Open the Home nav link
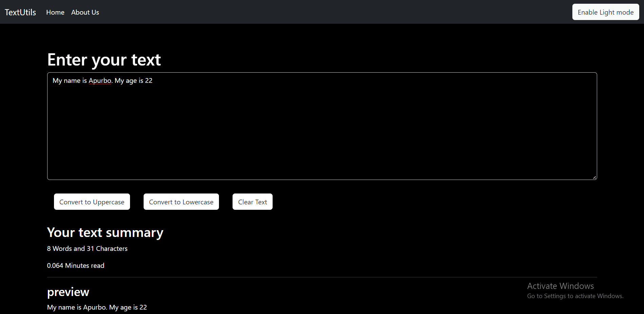This screenshot has height=314, width=644. [x=55, y=12]
